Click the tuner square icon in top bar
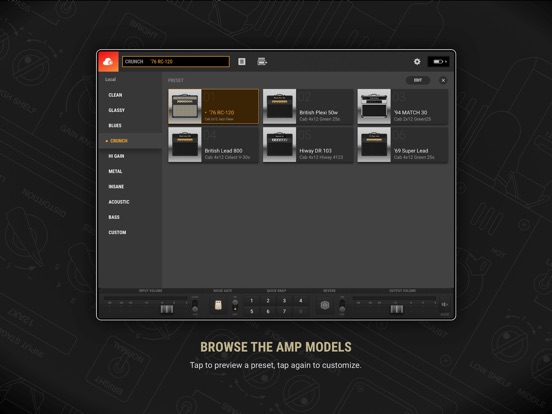Viewport: 552px width, 414px height. point(242,62)
